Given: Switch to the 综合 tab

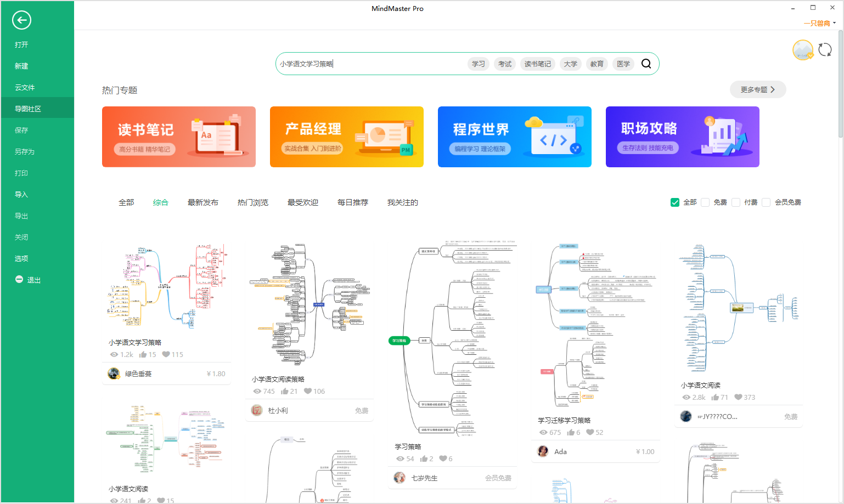Looking at the screenshot, I should click(161, 202).
